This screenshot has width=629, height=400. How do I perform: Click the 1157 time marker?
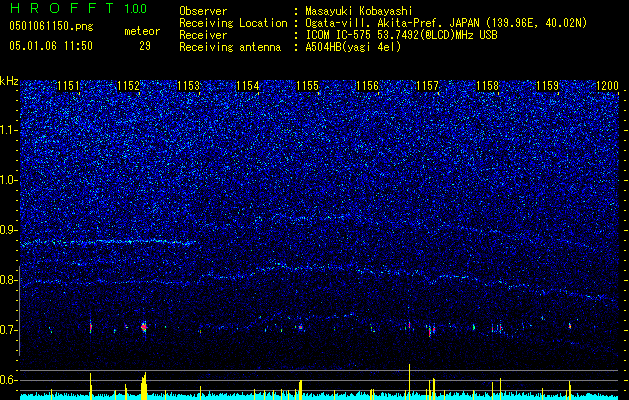pyautogui.click(x=428, y=85)
